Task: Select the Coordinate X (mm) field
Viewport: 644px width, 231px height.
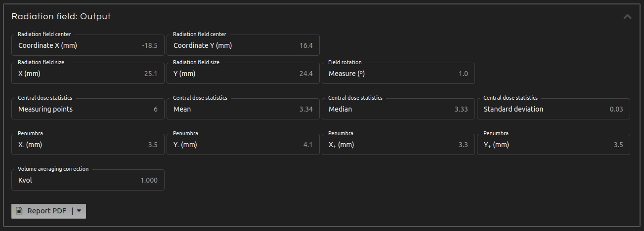Action: [x=88, y=45]
